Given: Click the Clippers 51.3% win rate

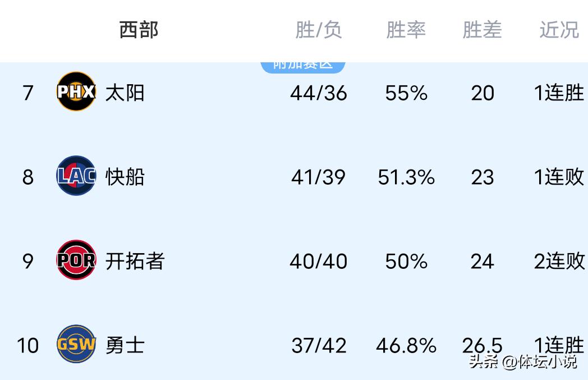Looking at the screenshot, I should 406,177.
